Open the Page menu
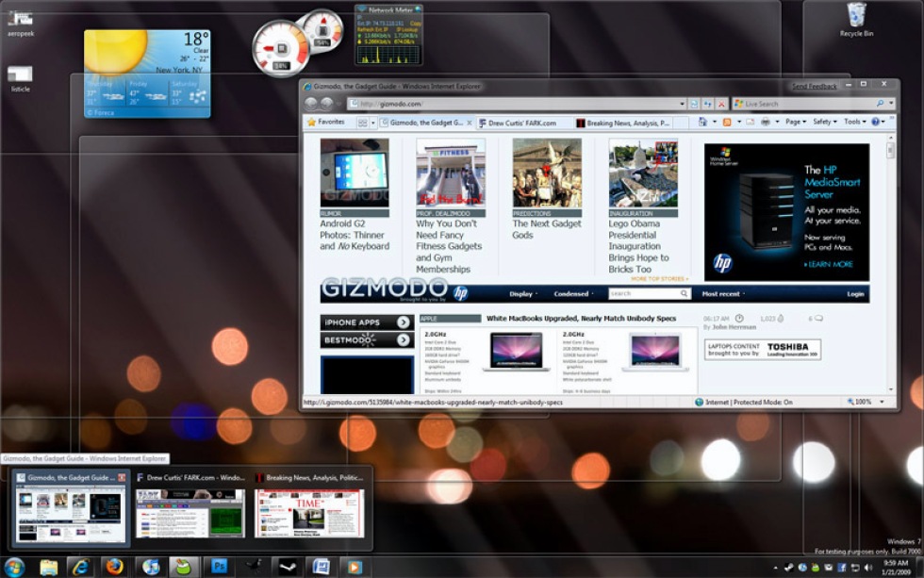This screenshot has height=578, width=924. coord(796,122)
